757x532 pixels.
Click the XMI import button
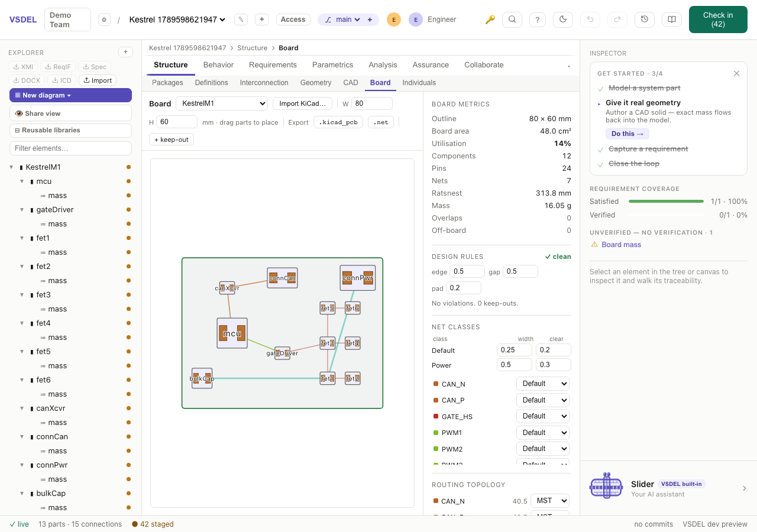(23, 67)
